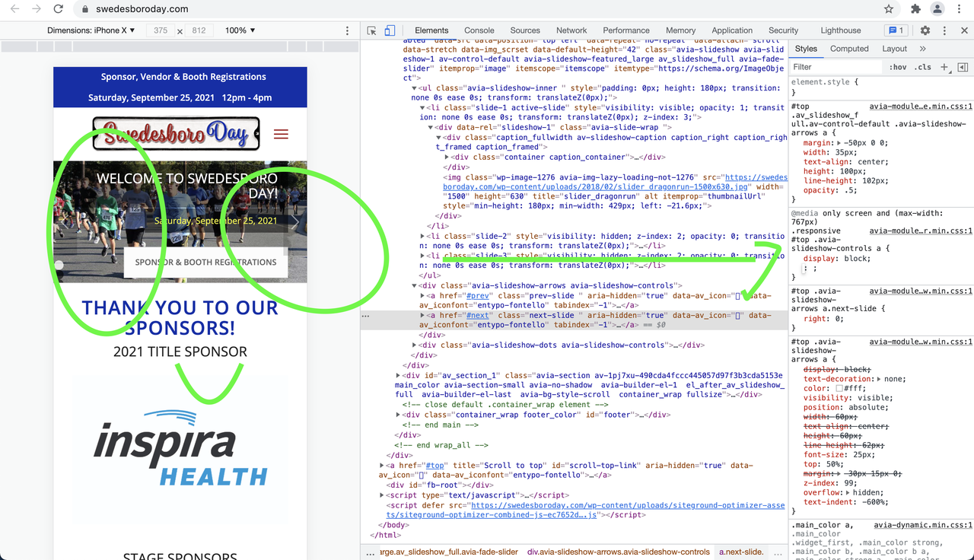
Task: Open the Application tab
Action: click(x=732, y=30)
